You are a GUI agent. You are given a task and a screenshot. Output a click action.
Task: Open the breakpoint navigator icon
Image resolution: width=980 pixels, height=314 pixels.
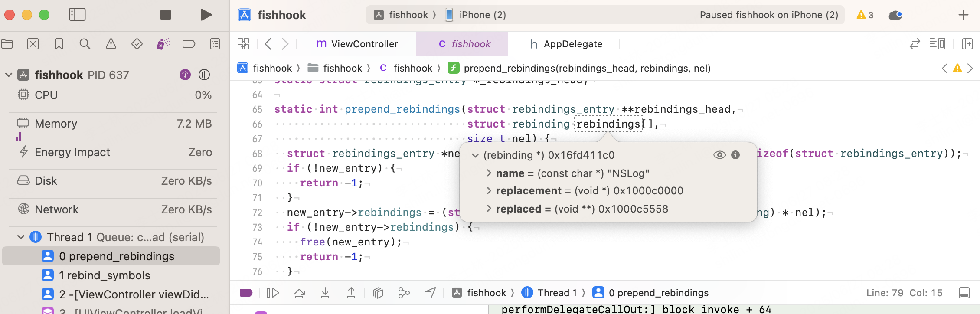coord(189,44)
